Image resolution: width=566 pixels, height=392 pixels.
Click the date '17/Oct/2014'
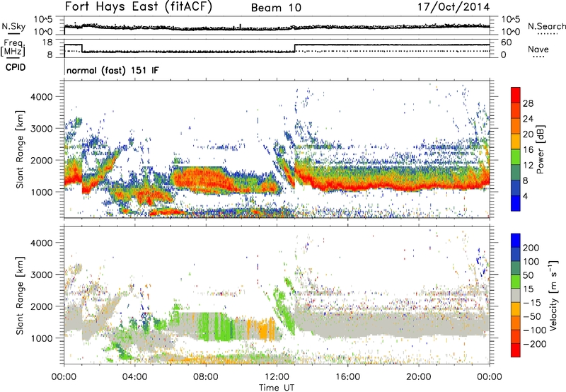454,7
